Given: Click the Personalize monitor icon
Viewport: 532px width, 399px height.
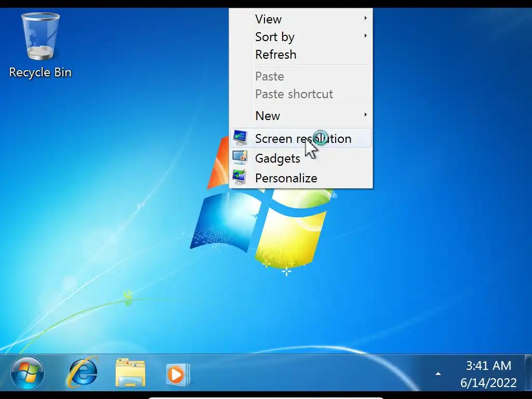Looking at the screenshot, I should click(240, 177).
